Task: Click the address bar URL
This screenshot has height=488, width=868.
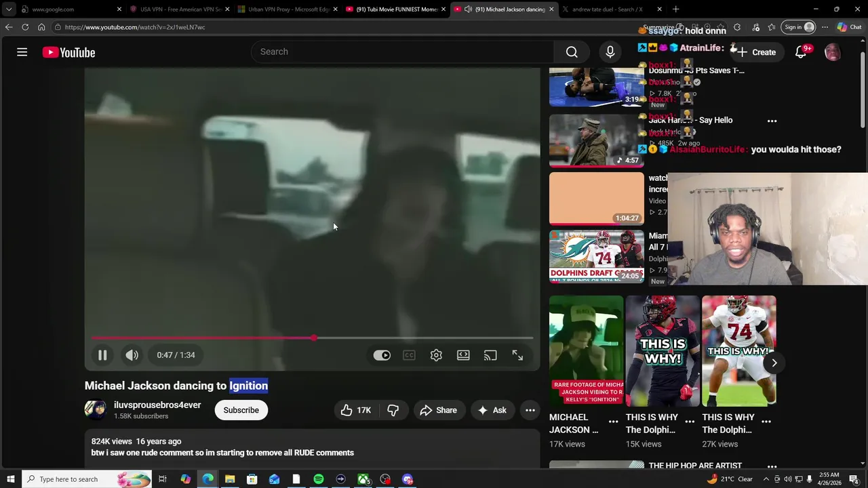Action: point(135,27)
